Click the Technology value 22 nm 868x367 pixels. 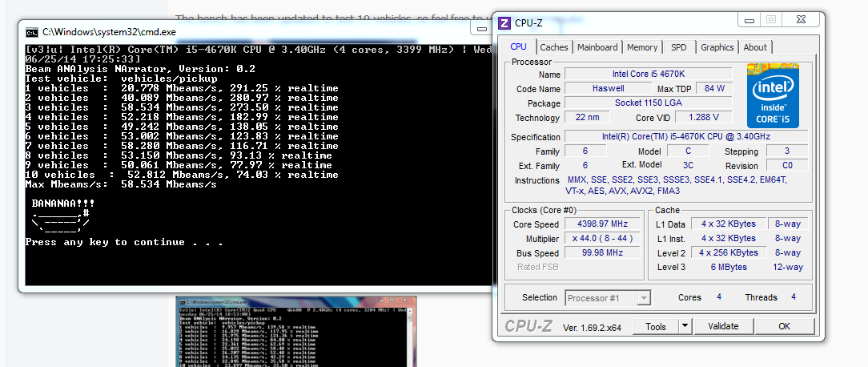pos(587,118)
